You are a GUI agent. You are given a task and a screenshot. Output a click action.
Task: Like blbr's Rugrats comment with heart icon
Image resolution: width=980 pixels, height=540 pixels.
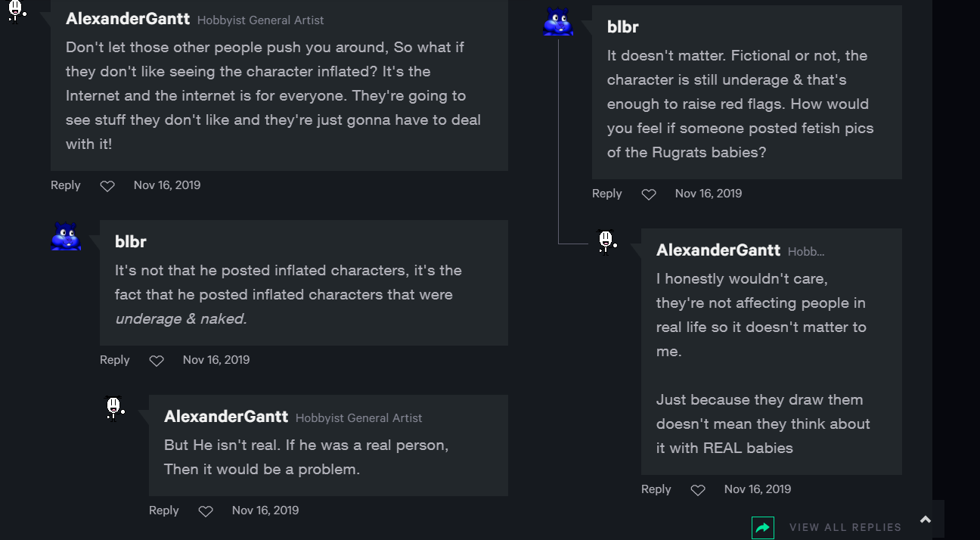tap(649, 194)
